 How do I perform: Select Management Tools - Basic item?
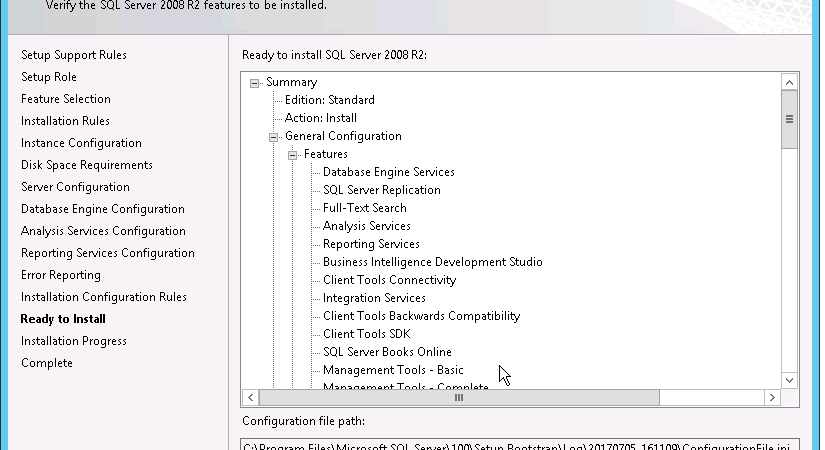point(393,371)
